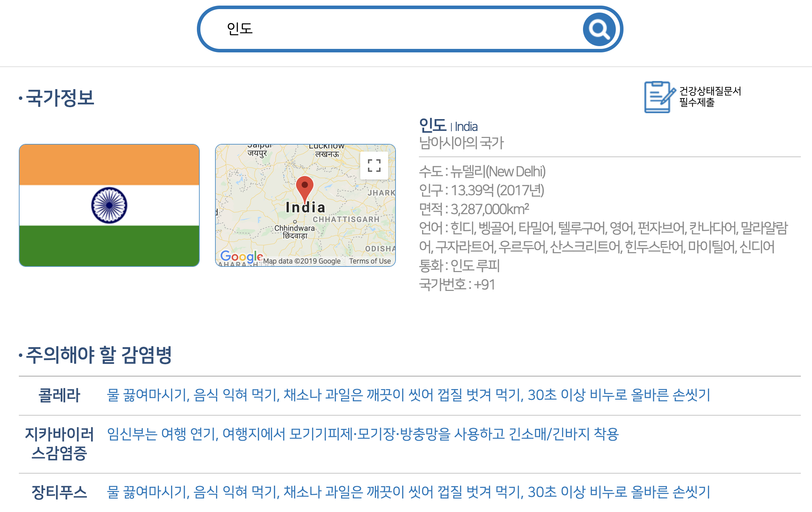Open the typhoid (장티푸스) prevention tips link

pyautogui.click(x=408, y=492)
